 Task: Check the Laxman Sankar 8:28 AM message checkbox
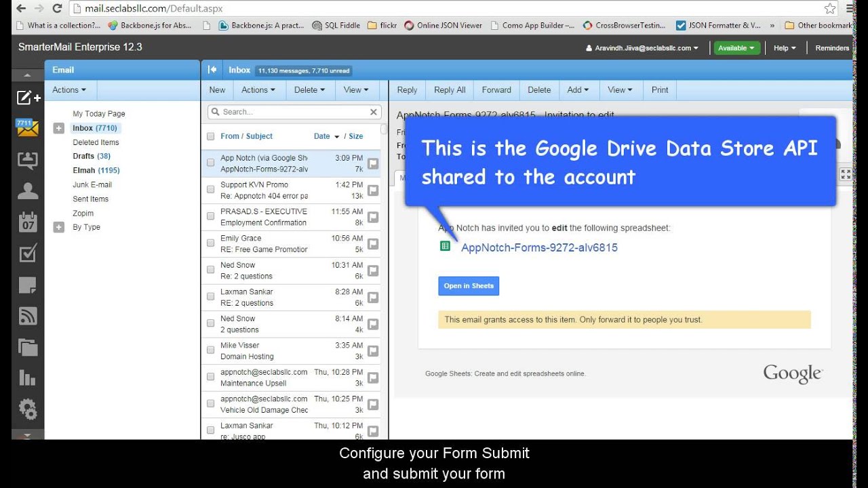click(x=210, y=296)
